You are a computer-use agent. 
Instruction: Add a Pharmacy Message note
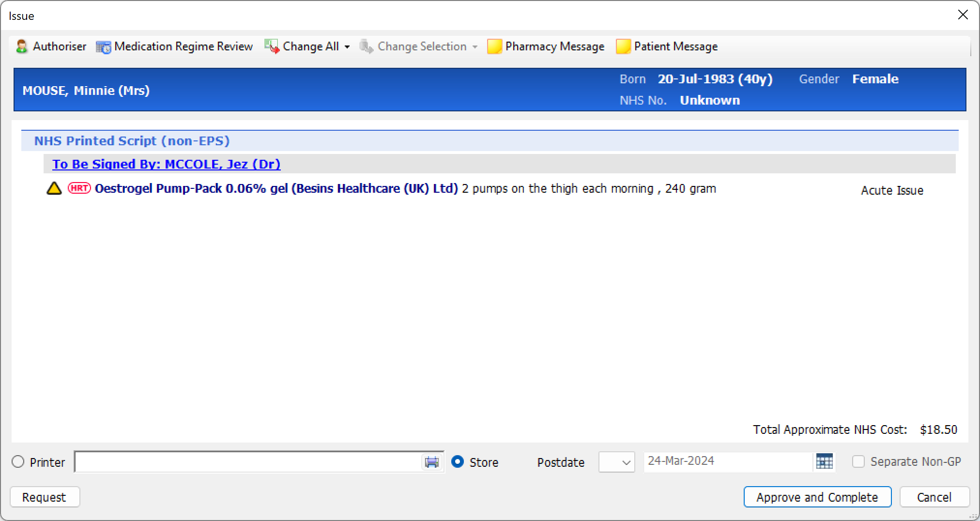click(x=546, y=46)
